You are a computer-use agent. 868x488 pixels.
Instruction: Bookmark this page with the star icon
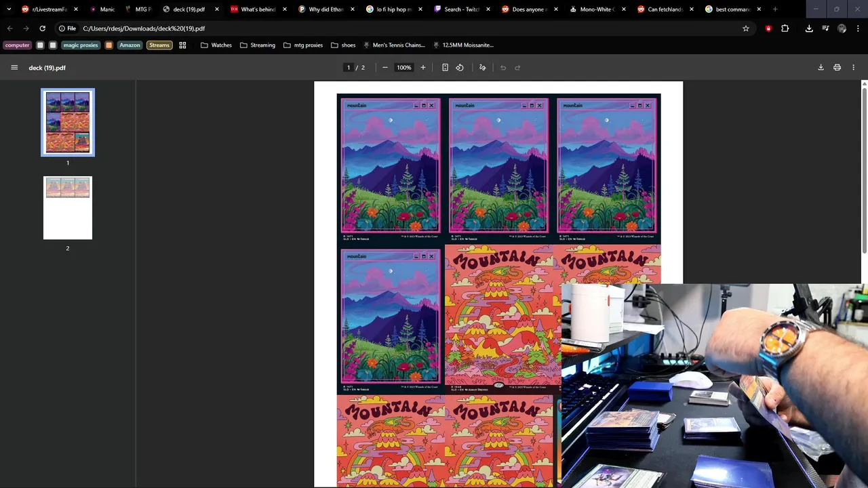click(x=746, y=28)
